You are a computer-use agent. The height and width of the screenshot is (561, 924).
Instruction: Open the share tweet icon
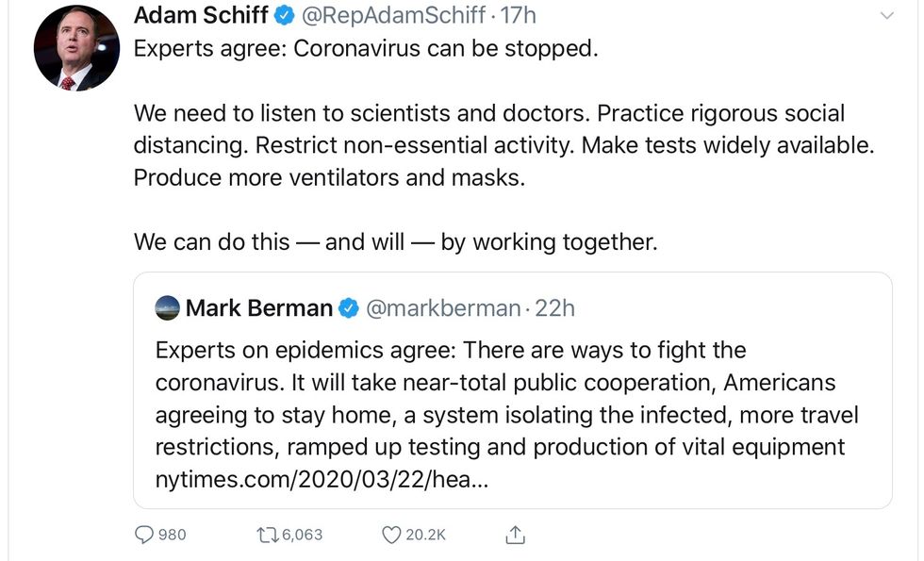pos(515,535)
